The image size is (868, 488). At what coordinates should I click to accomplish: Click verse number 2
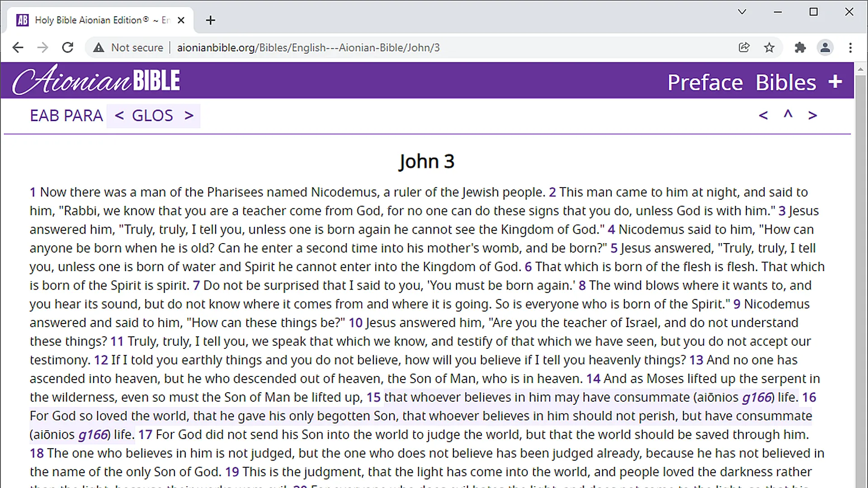coord(552,192)
